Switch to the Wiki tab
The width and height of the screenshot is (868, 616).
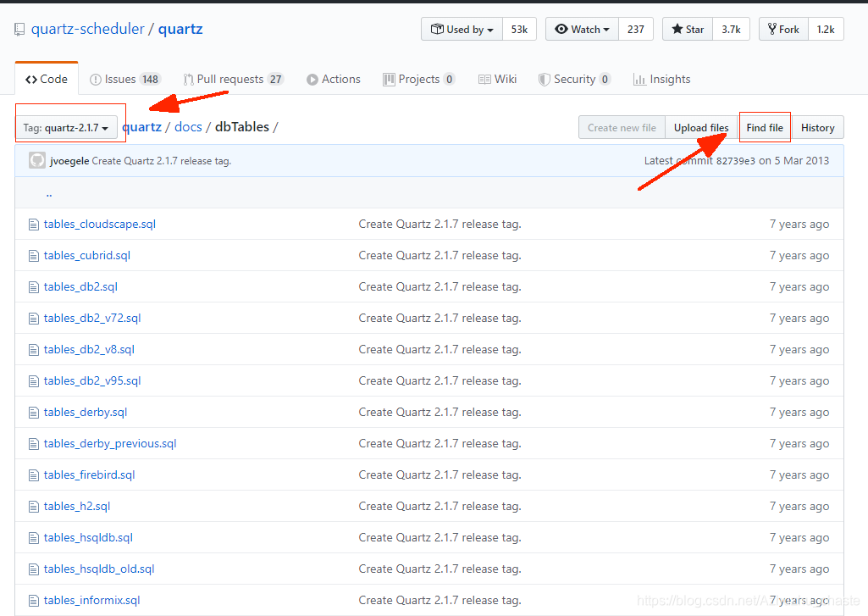click(x=498, y=79)
